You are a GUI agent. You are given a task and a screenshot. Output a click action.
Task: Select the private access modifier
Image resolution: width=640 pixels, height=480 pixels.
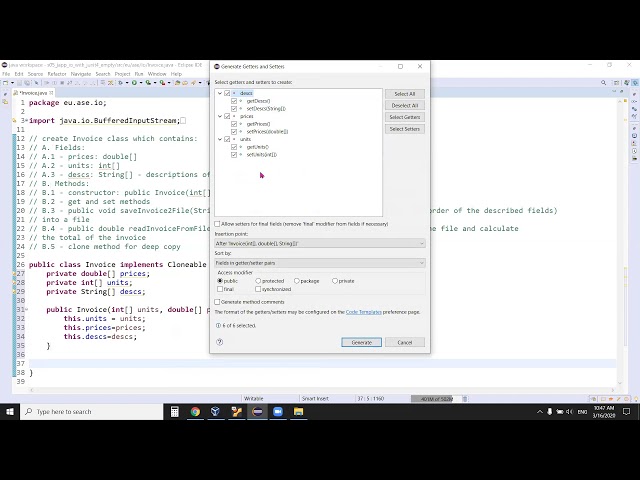(335, 281)
